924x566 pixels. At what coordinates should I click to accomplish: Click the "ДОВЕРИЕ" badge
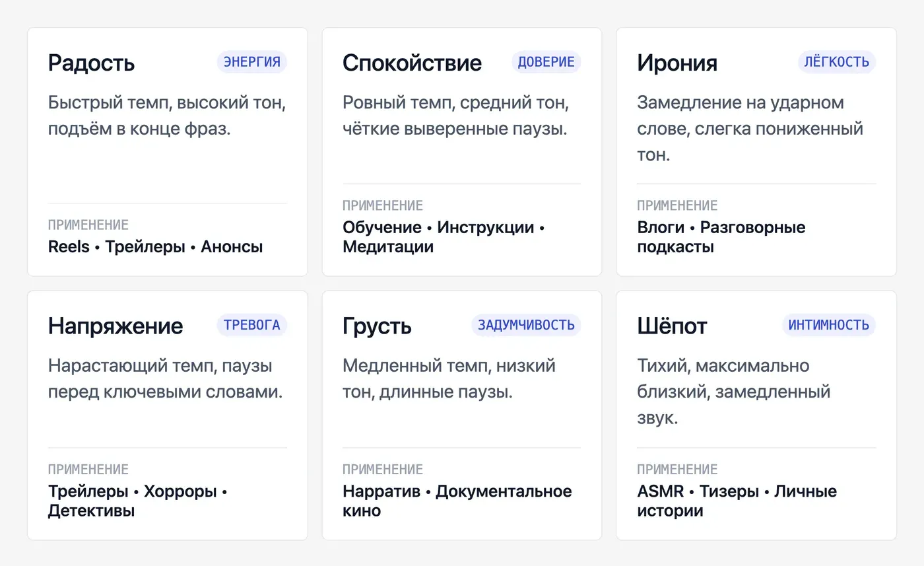point(546,62)
